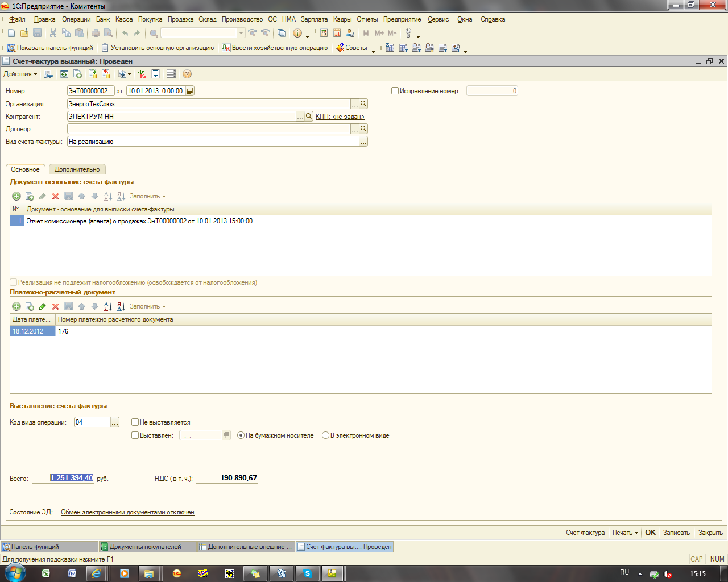Tick the Не выставляется checkbox
Viewport: 728px width, 582px height.
135,422
